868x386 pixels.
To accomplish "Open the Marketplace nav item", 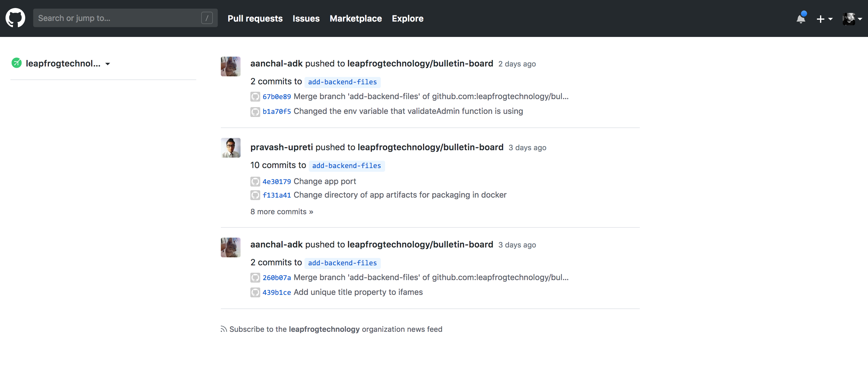I will point(356,18).
